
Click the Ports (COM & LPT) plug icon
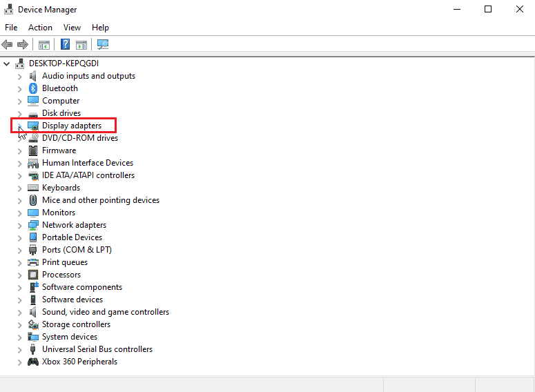pos(32,250)
